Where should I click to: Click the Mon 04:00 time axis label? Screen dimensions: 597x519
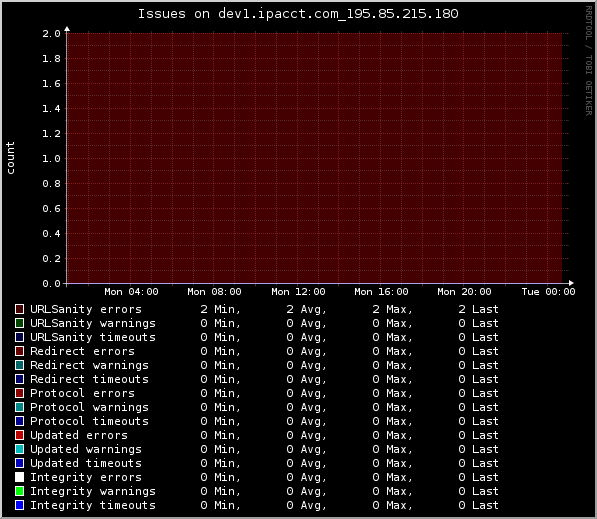tap(131, 292)
